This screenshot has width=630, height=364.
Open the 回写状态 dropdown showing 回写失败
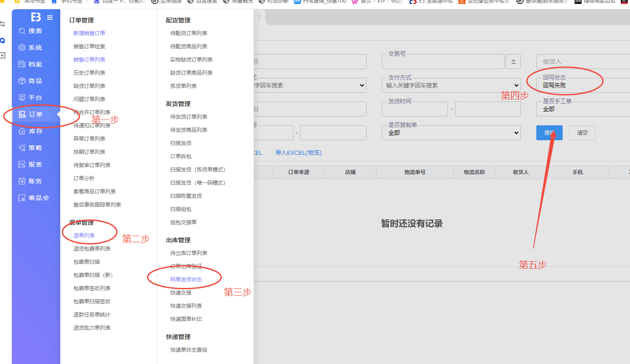point(583,85)
